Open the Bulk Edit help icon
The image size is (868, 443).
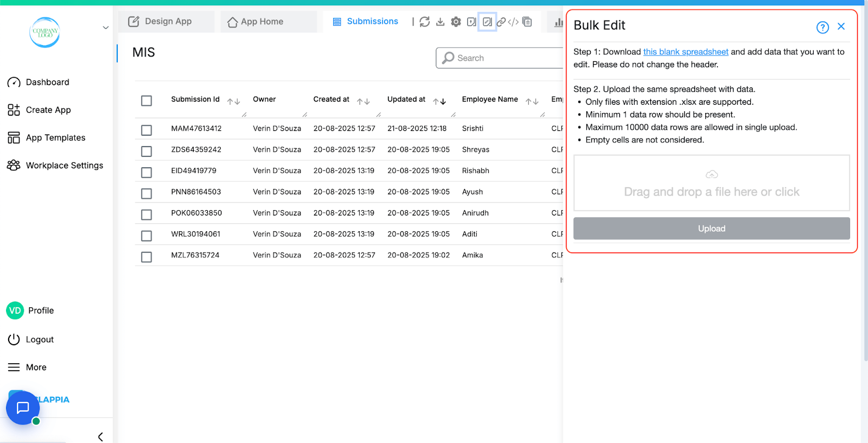tap(822, 27)
